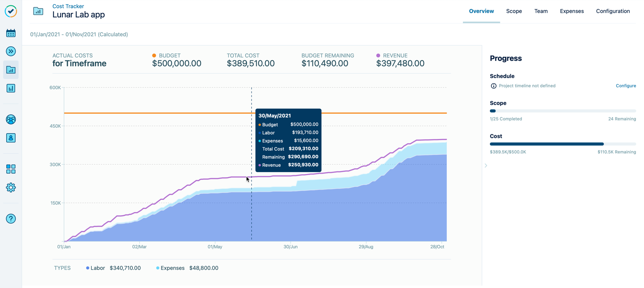Open the help question mark icon
The width and height of the screenshot is (644, 288).
11,219
